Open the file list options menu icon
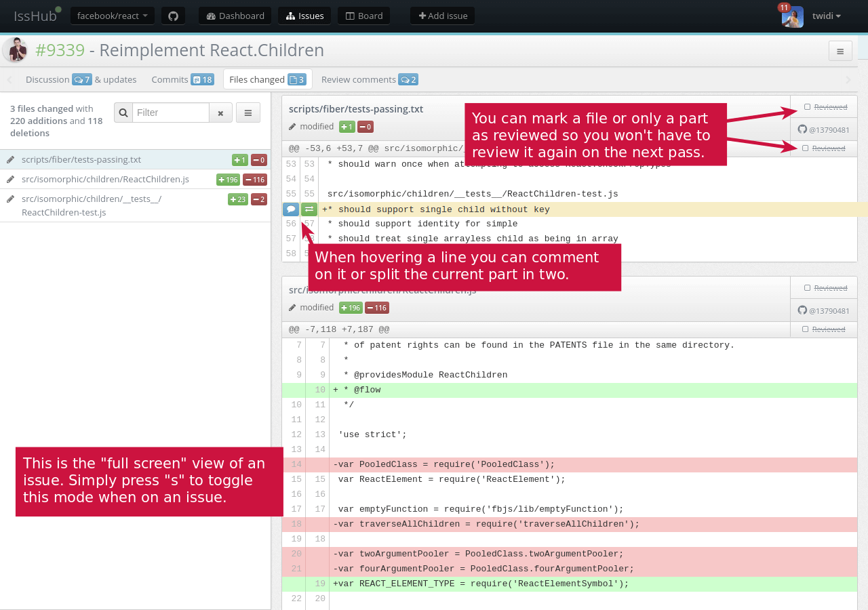Screen dimensions: 868x610 (248, 113)
